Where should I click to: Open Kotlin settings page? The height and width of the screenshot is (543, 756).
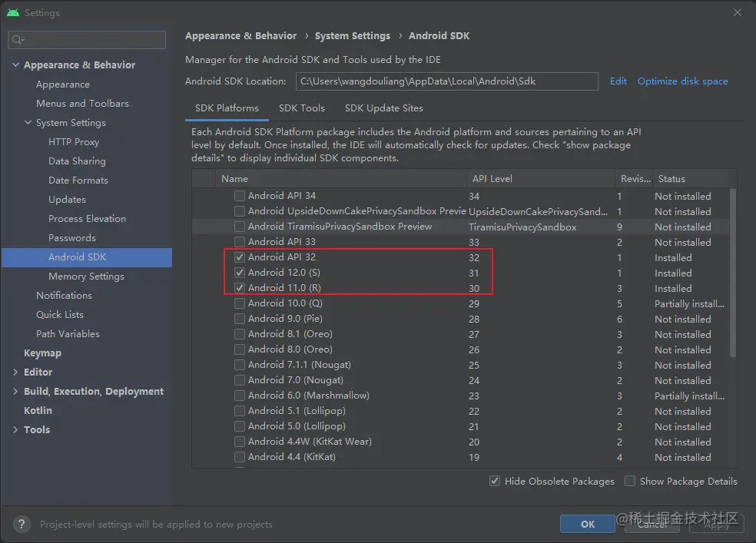pos(38,410)
